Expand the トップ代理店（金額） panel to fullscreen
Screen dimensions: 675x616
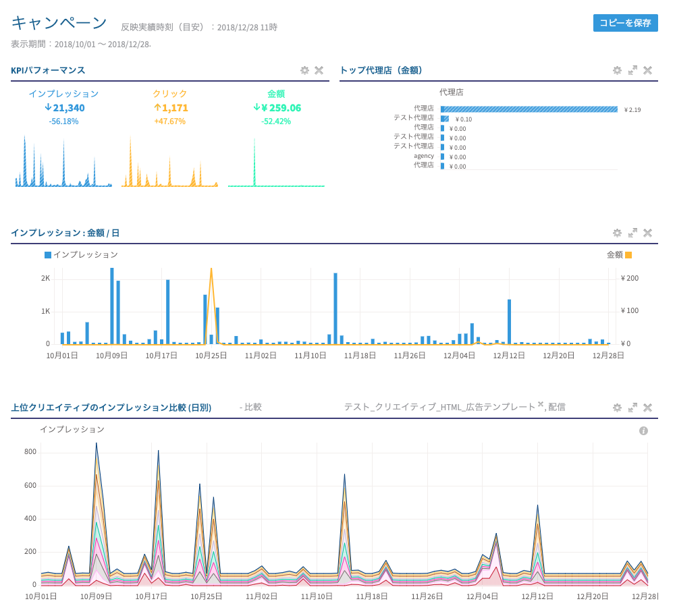[632, 70]
